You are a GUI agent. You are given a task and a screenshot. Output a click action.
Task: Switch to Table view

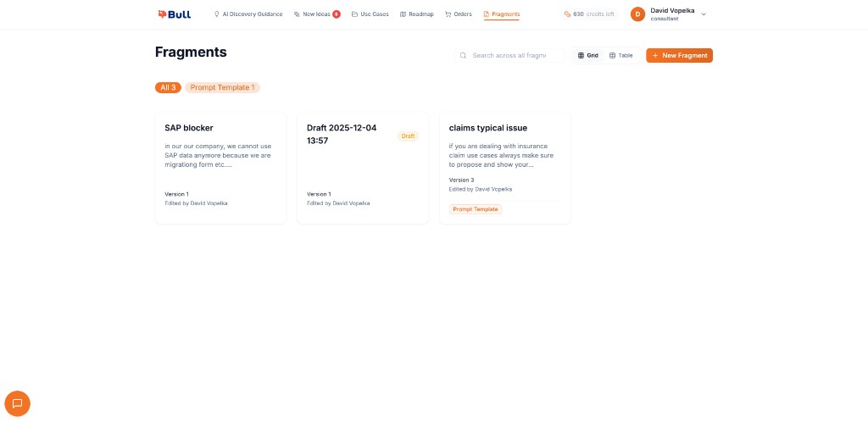tap(621, 56)
